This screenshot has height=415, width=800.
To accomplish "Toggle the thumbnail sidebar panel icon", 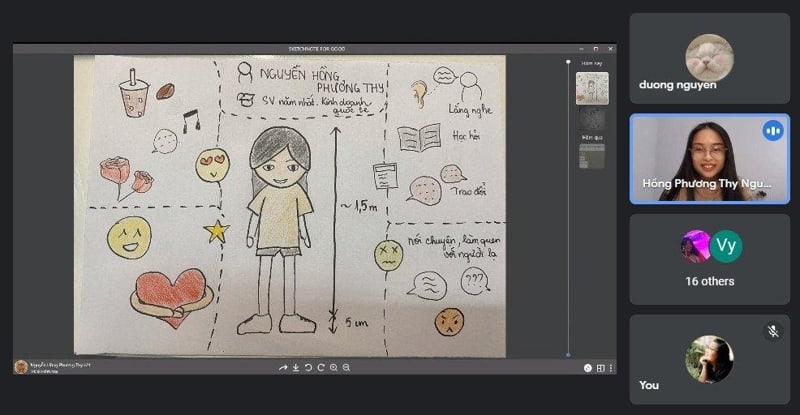I will pos(611,368).
